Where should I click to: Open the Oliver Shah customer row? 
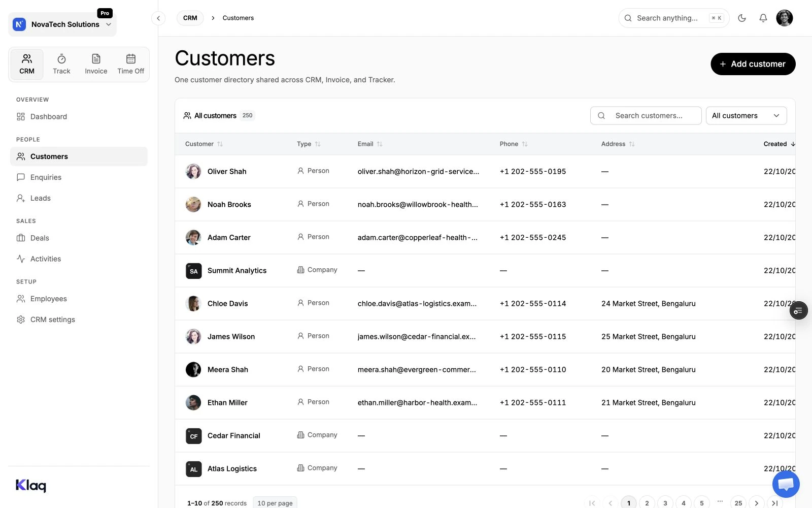click(x=485, y=172)
